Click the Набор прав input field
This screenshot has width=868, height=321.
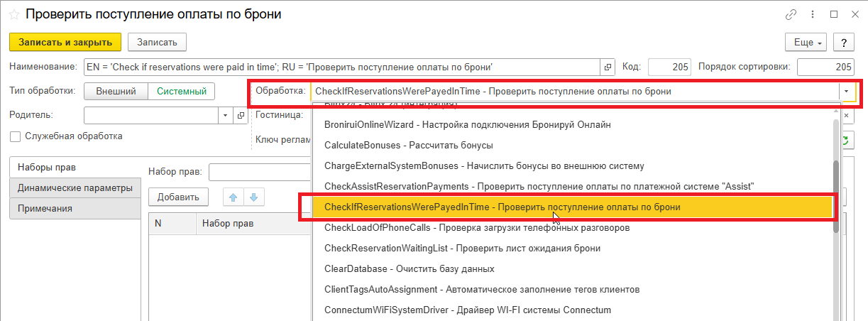coord(260,171)
